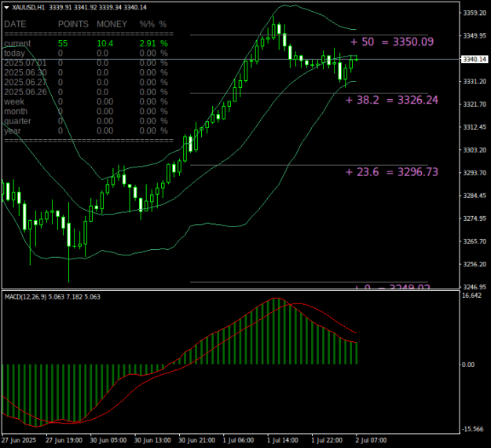Select the 'quarter' row label

pyautogui.click(x=17, y=121)
